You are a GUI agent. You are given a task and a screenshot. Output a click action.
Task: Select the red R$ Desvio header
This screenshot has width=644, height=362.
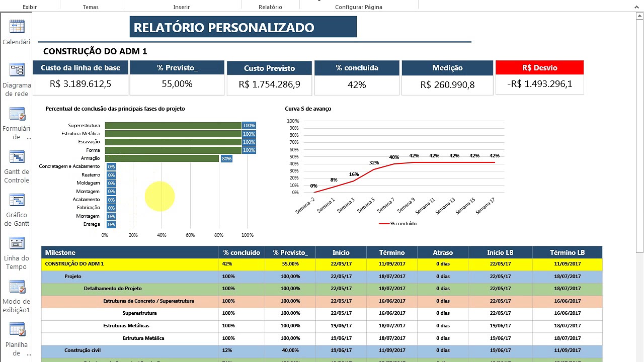click(539, 67)
